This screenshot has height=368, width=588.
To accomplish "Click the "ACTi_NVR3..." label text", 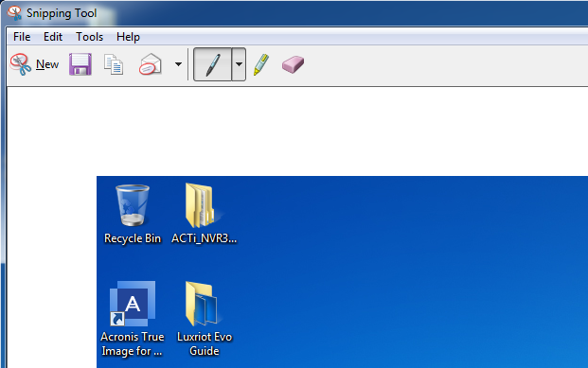I will 204,238.
